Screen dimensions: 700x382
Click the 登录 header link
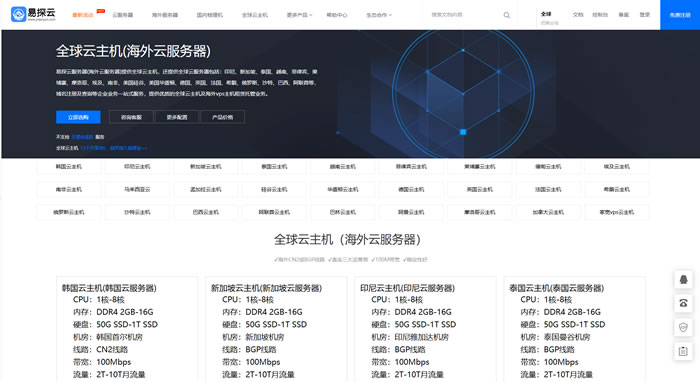tap(645, 15)
